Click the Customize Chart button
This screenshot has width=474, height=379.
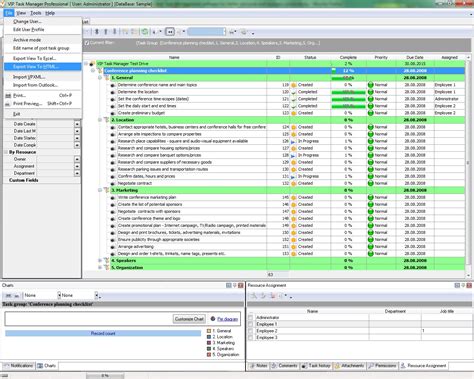tap(189, 319)
